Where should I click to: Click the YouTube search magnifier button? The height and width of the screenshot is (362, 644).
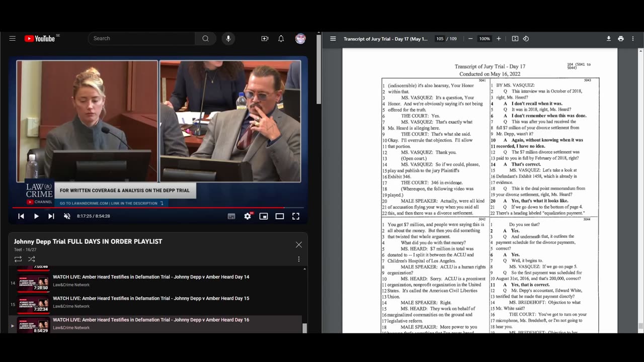205,39
